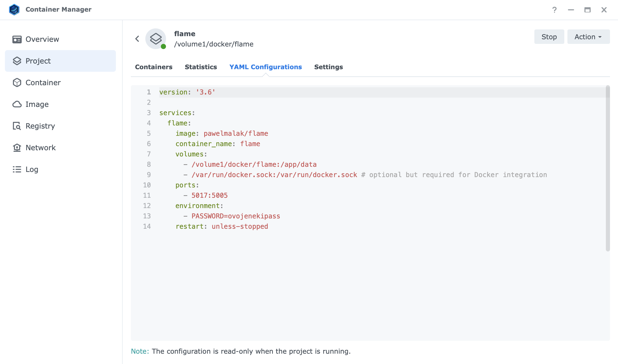Screen dimensions: 618x364
Task: Click the 'services:' line in YAML
Action: [x=177, y=113]
